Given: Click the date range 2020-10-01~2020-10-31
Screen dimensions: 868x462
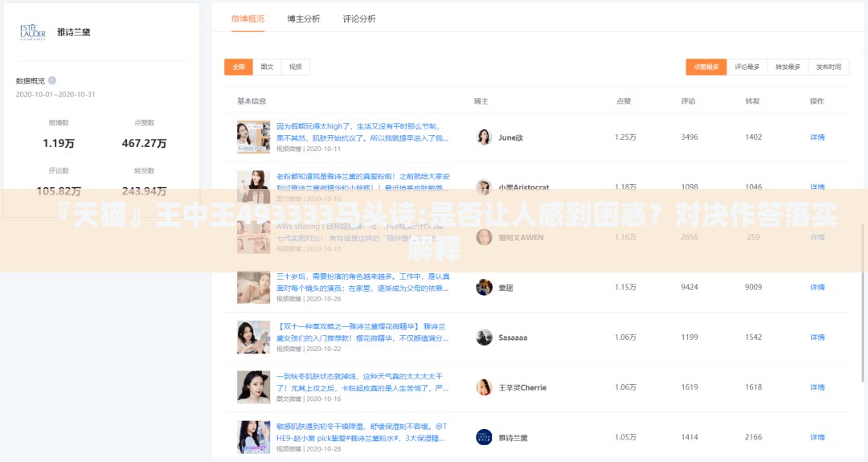Looking at the screenshot, I should pos(55,95).
